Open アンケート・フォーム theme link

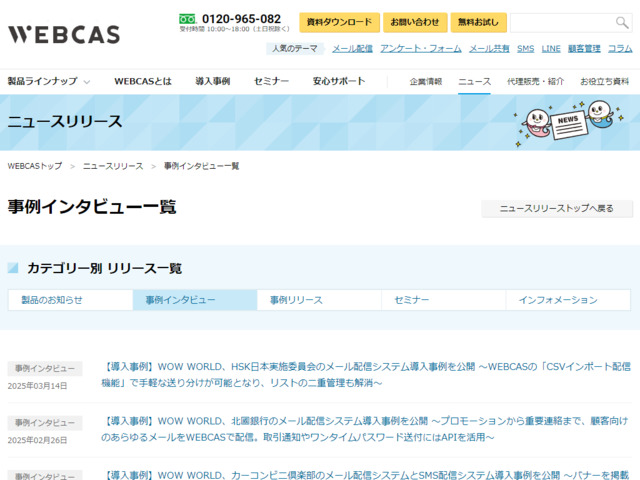tap(421, 49)
